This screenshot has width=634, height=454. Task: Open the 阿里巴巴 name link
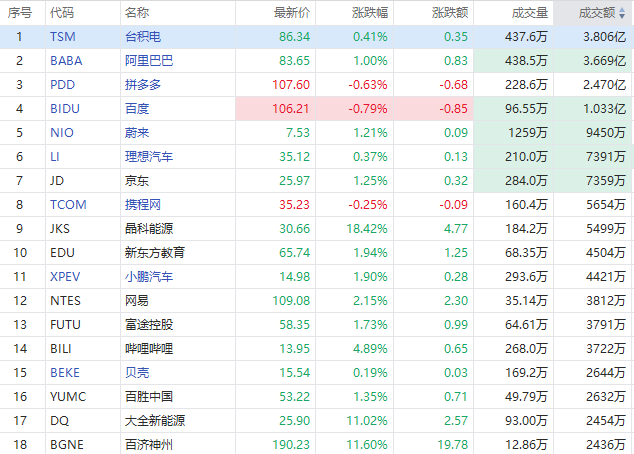[x=149, y=61]
